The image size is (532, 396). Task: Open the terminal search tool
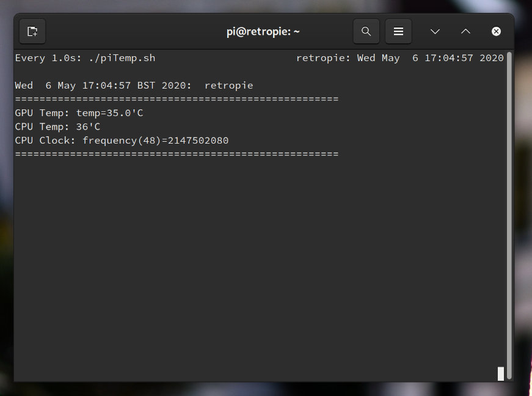point(366,32)
